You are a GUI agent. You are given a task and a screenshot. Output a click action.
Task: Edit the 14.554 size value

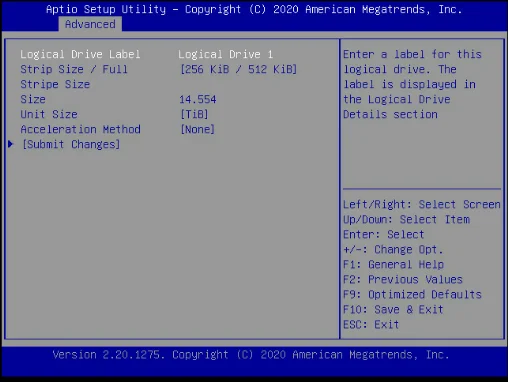(198, 99)
